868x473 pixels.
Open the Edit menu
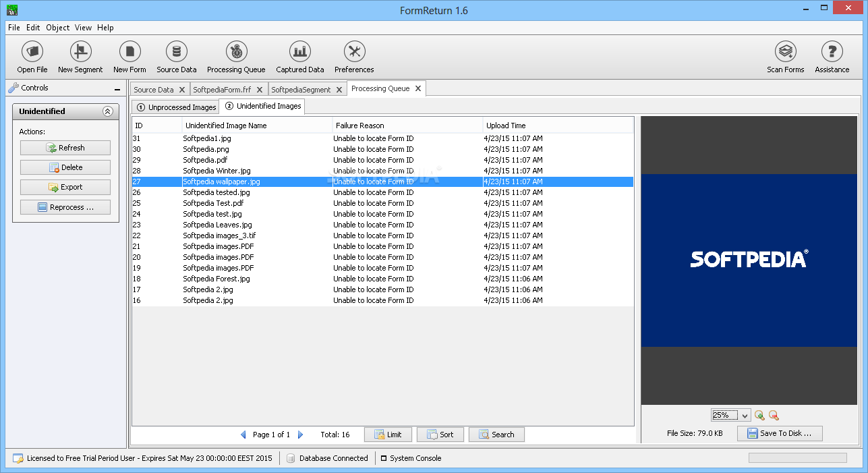point(33,28)
